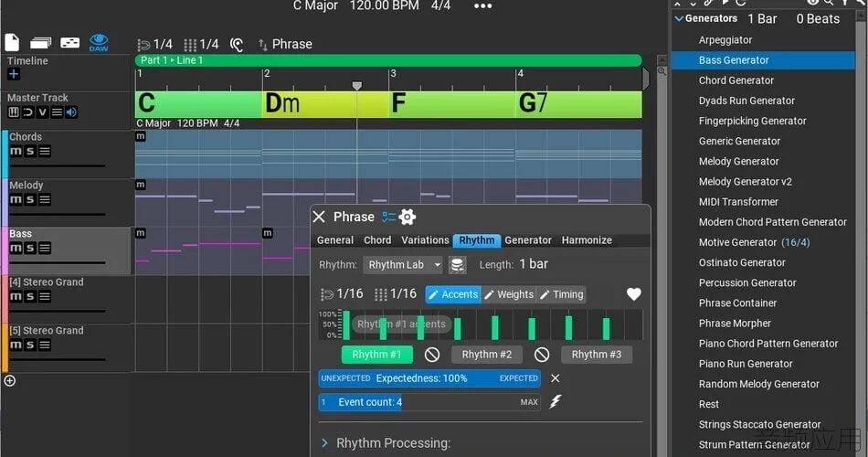Solo the Chords track
The width and height of the screenshot is (868, 457).
(30, 151)
